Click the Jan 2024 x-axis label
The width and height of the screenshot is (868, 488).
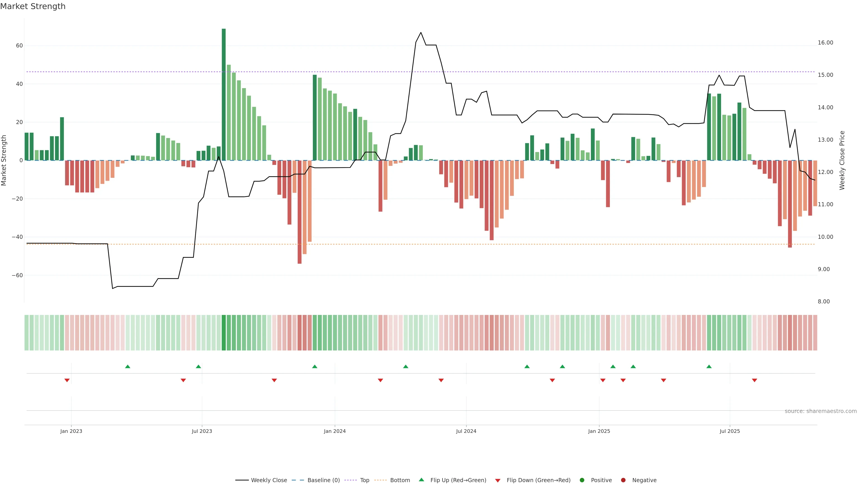(x=335, y=431)
